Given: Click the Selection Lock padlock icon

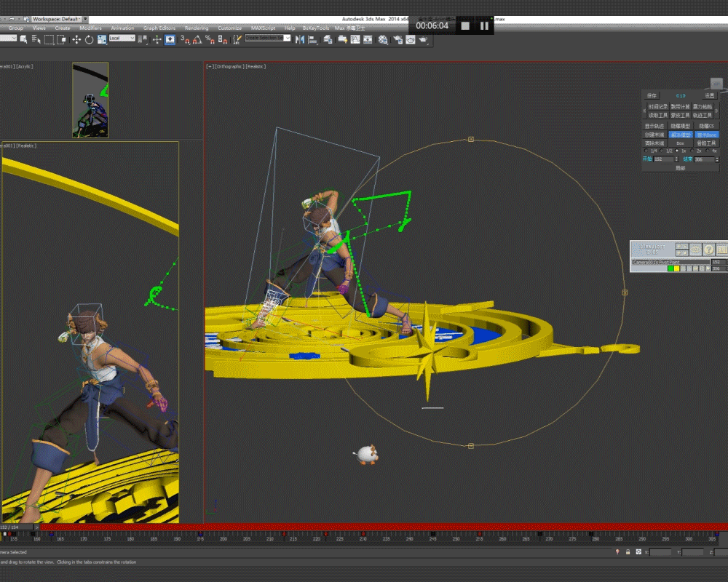Looking at the screenshot, I should pos(628,552).
